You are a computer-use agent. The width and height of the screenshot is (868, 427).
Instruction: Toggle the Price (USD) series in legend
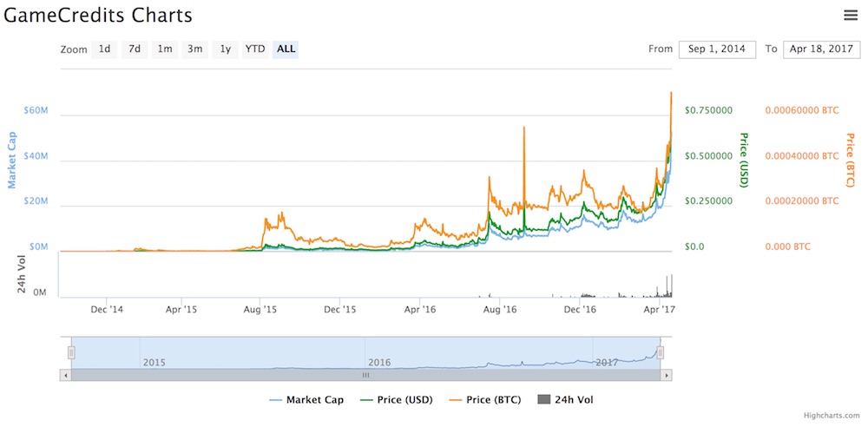click(x=397, y=400)
